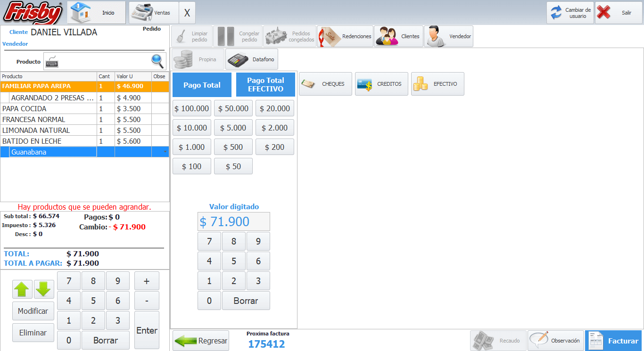Screen dimensions: 644x351
Task: Move selection up with green arrow
Action: point(23,289)
